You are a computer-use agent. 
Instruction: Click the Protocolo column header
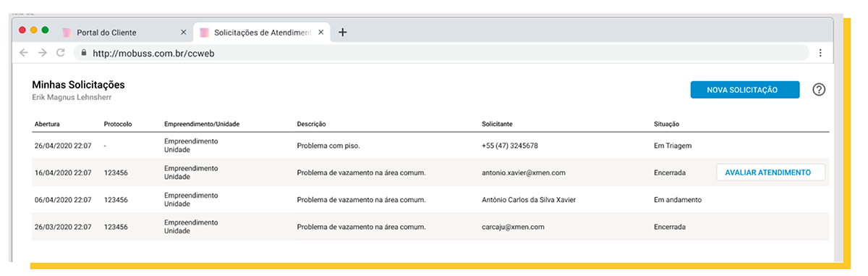[x=118, y=124]
